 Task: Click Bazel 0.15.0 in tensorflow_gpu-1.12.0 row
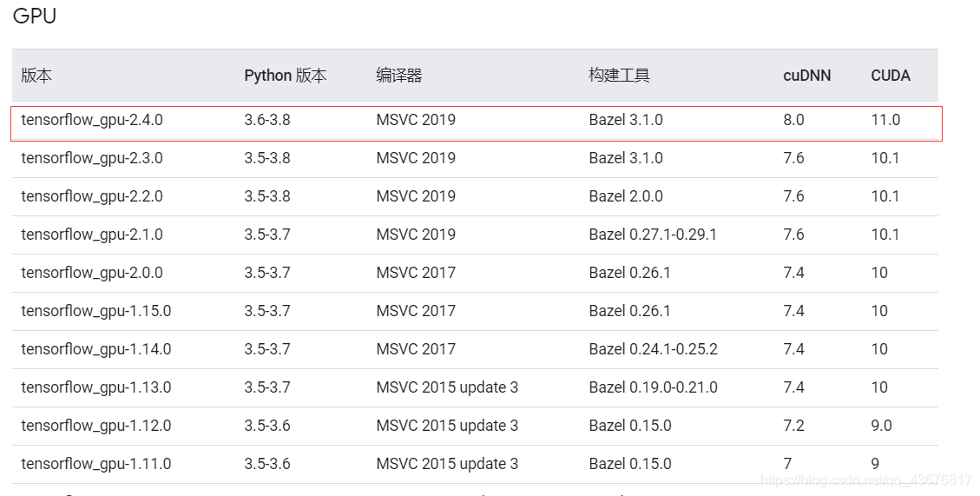[x=630, y=425]
